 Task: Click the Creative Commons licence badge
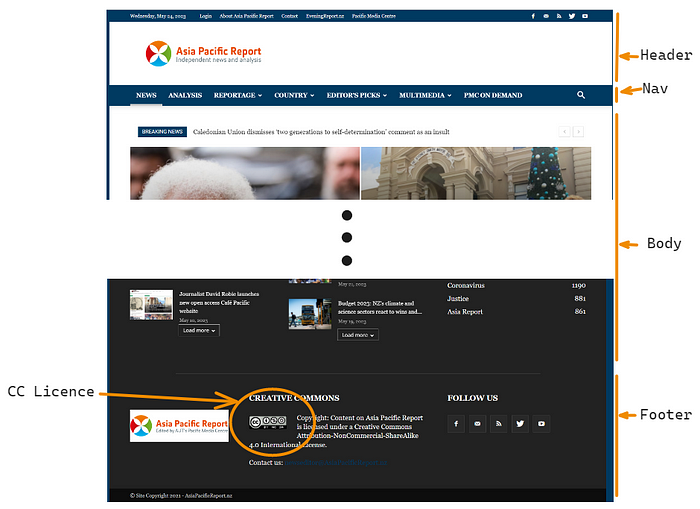[x=267, y=422]
